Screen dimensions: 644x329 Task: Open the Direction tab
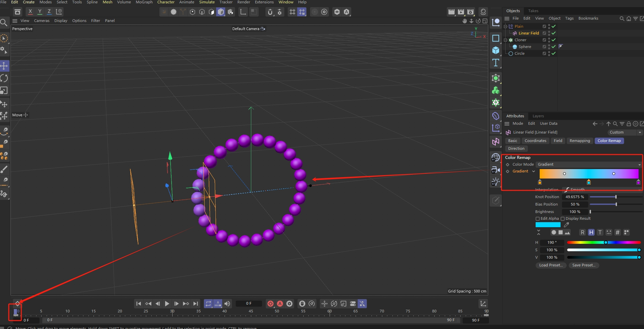tap(516, 149)
